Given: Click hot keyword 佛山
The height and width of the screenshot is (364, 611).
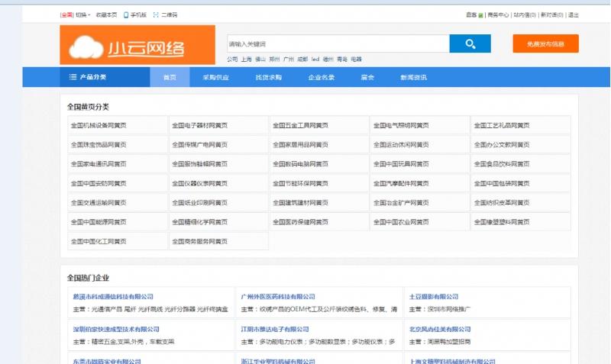Looking at the screenshot, I should pyautogui.click(x=260, y=60).
